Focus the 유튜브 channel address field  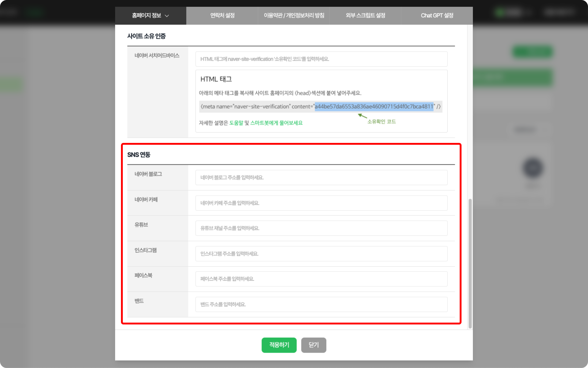pos(321,228)
